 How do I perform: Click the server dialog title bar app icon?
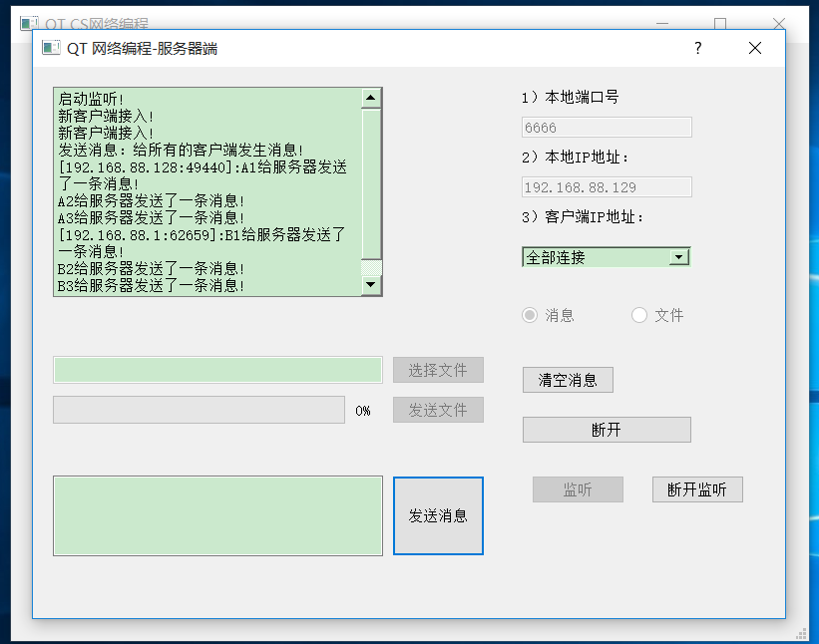coord(50,47)
